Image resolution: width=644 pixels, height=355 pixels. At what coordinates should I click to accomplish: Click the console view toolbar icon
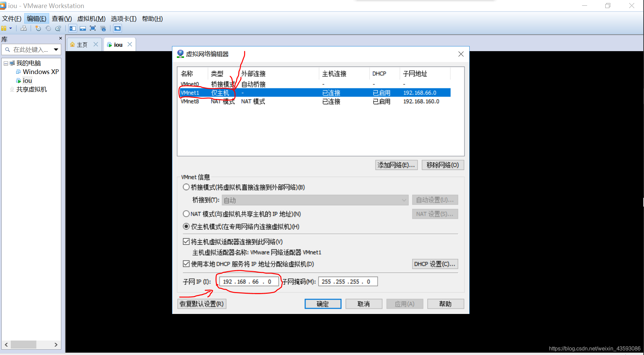click(117, 29)
